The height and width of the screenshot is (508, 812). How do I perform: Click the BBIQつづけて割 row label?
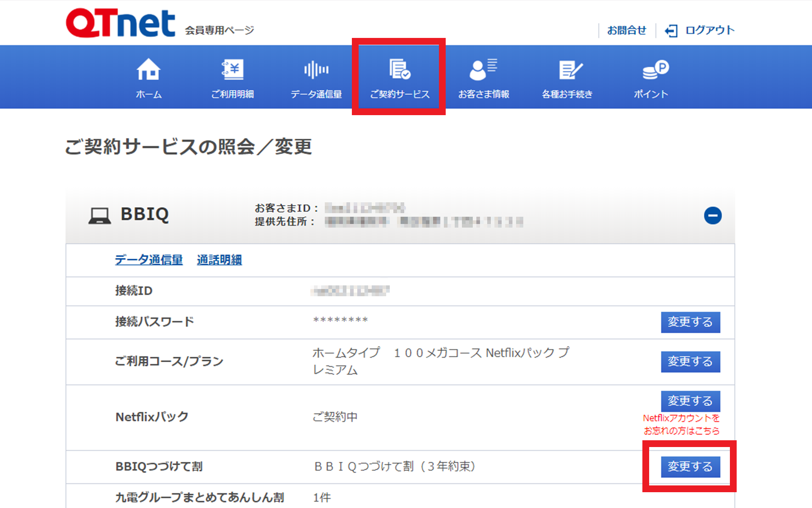point(159,466)
